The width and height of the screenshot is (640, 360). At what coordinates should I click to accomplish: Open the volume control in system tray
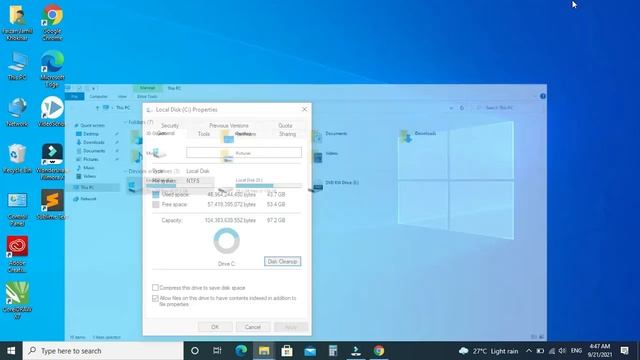[x=562, y=351]
